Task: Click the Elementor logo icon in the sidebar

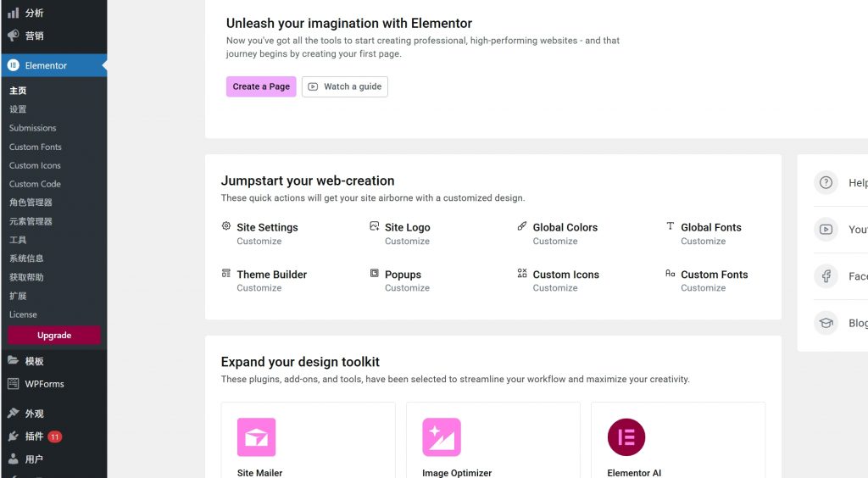Action: click(x=14, y=65)
